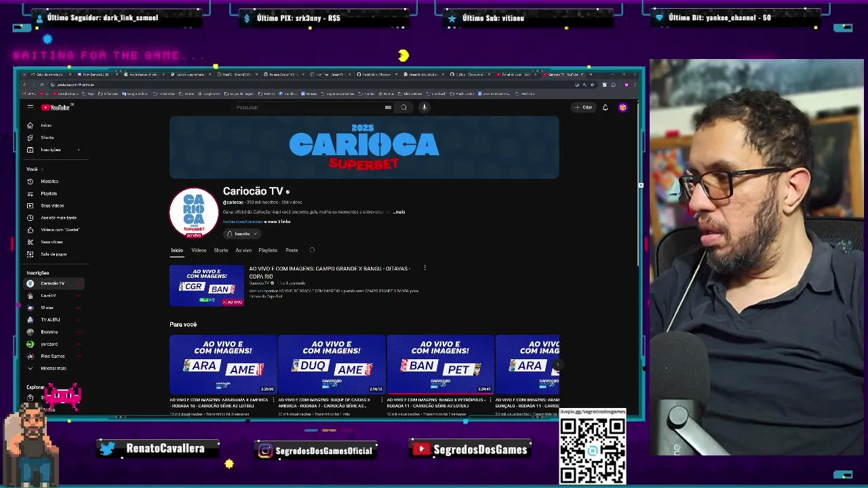The height and width of the screenshot is (488, 868).
Task: Click the browser back arrow
Action: [x=24, y=85]
